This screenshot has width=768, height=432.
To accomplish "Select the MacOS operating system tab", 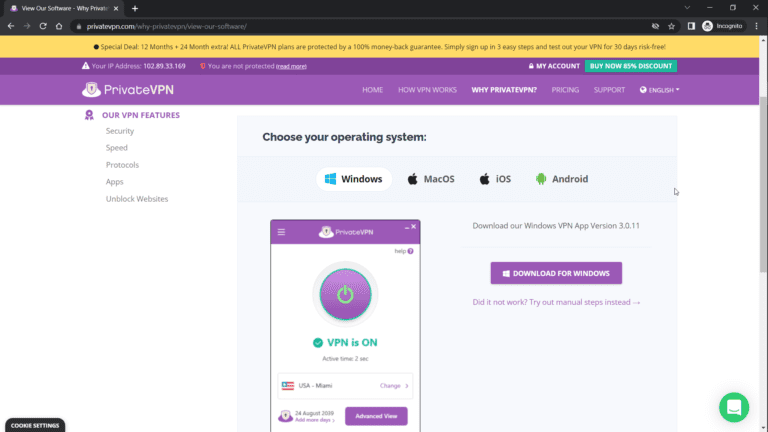I will (x=431, y=179).
